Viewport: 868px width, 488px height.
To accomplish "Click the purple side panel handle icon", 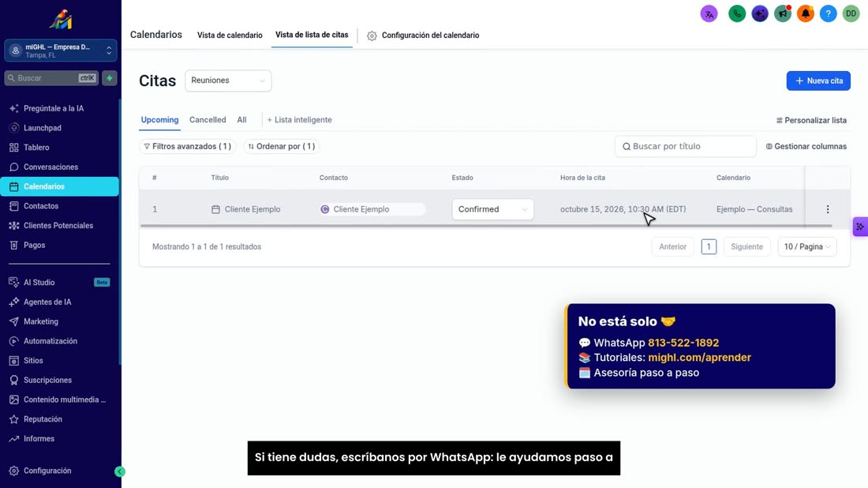I will (x=860, y=227).
